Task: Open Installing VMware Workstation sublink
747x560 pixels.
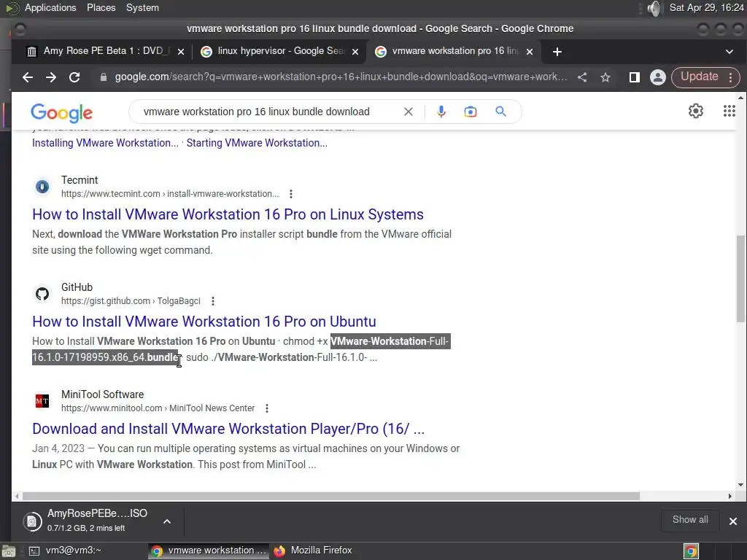Action: coord(105,143)
